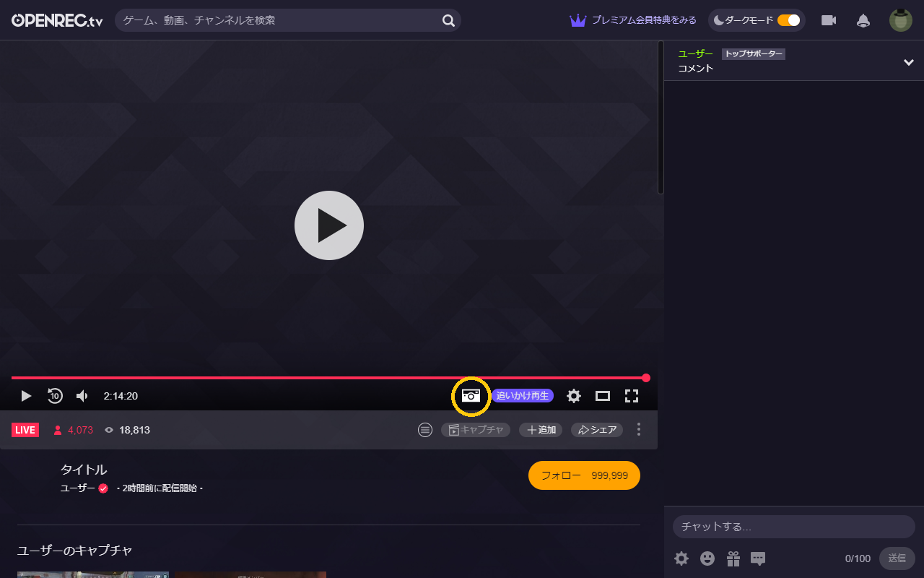The width and height of the screenshot is (924, 578).
Task: Click the green ユーザー name in chat
Action: [x=695, y=54]
